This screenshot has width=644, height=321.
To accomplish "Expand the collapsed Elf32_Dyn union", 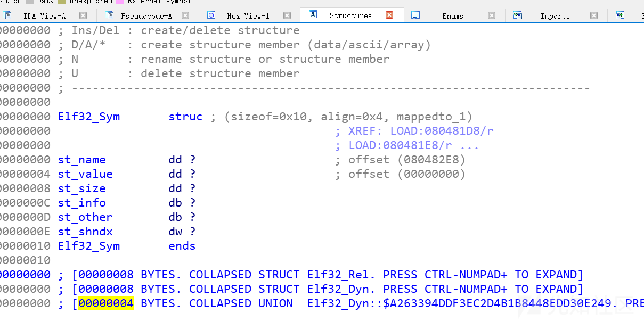I will tap(336, 303).
